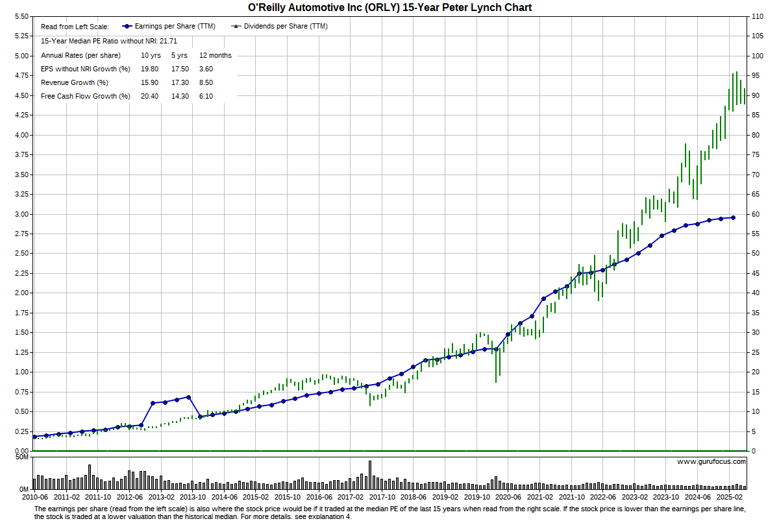Click the left-axis label "2.50"
The height and width of the screenshot is (532, 779).
pos(21,254)
